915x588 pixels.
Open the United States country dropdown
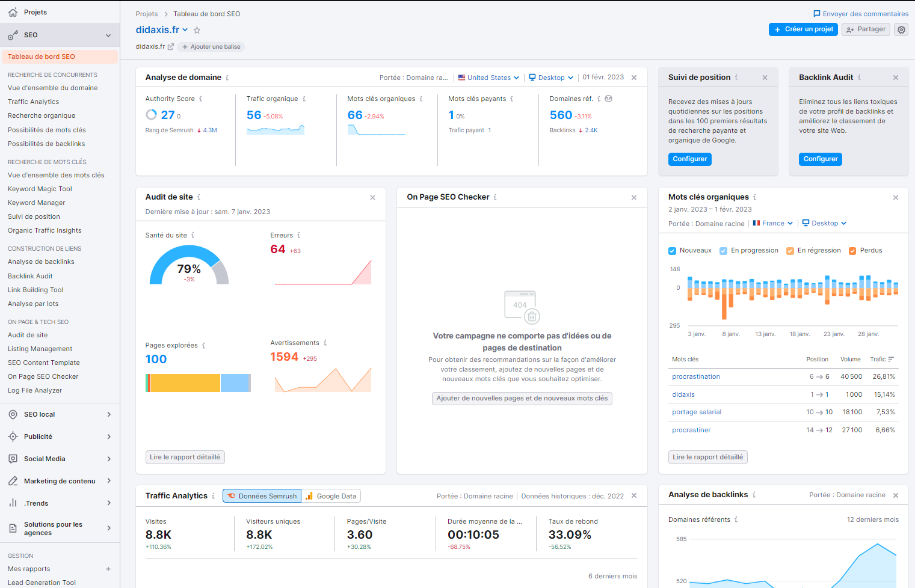tap(488, 78)
